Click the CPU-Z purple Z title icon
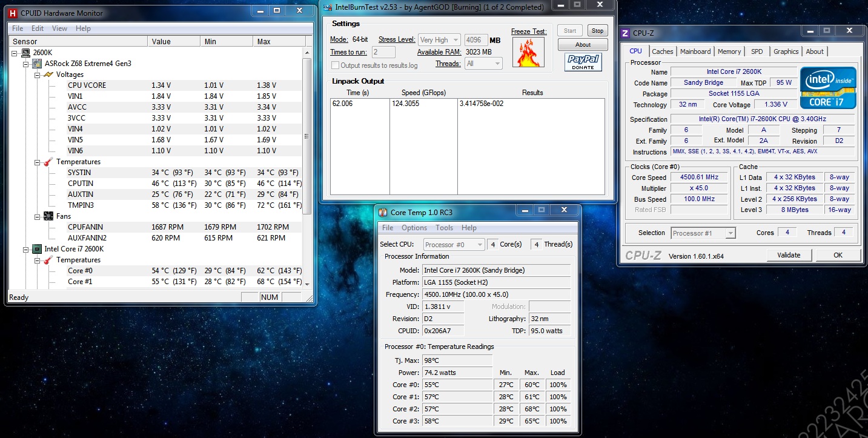 pos(626,33)
